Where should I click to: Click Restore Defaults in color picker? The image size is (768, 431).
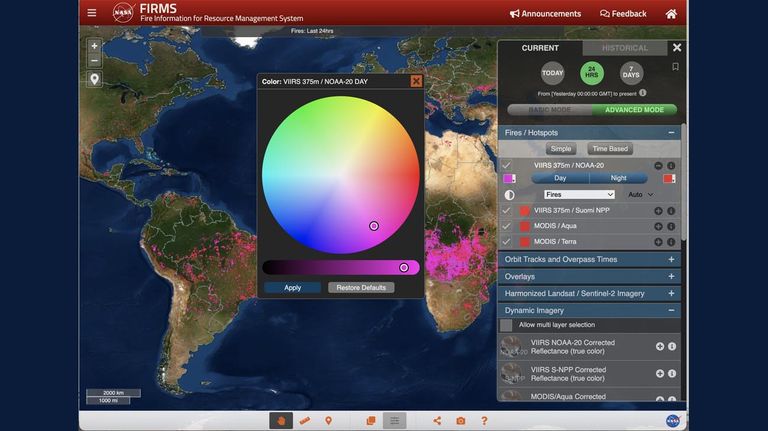361,287
